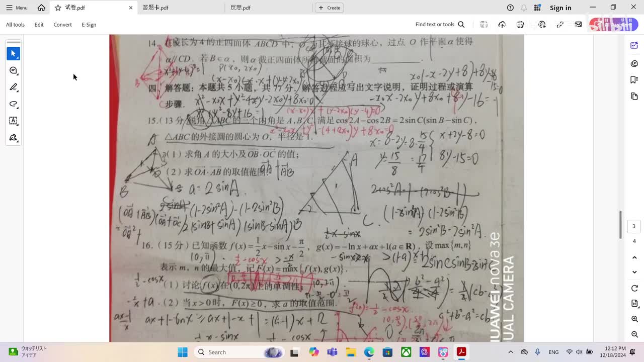Choose the Fill and sign pen tool

14,137
